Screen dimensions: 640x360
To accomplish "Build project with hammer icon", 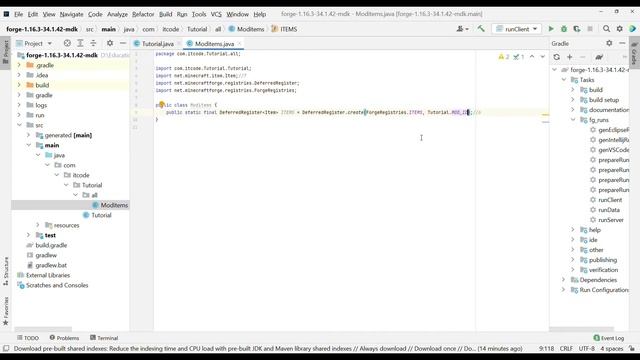I will 481,29.
